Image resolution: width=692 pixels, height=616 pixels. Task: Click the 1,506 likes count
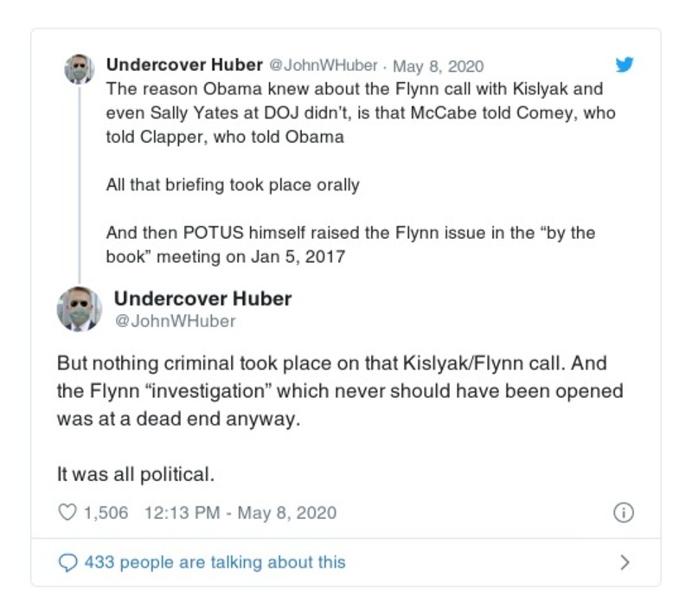[x=106, y=513]
